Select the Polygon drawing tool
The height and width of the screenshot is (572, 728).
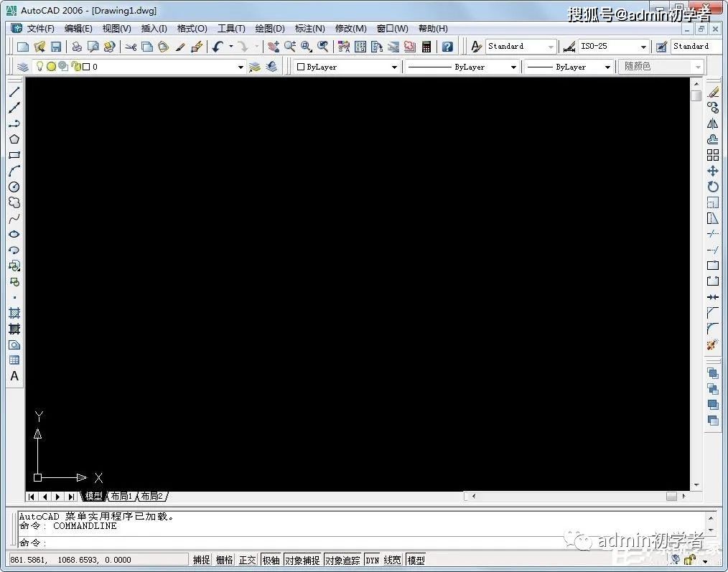[14, 139]
